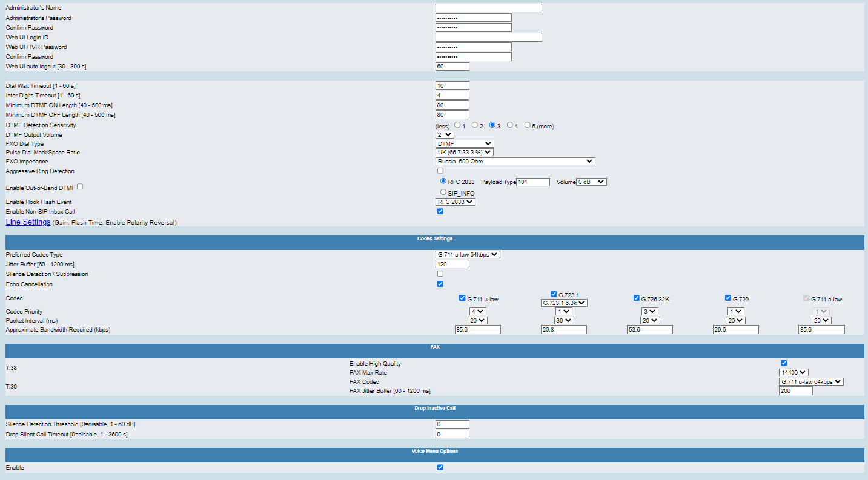
Task: Open the FAX Max Rate dropdown
Action: coord(793,373)
